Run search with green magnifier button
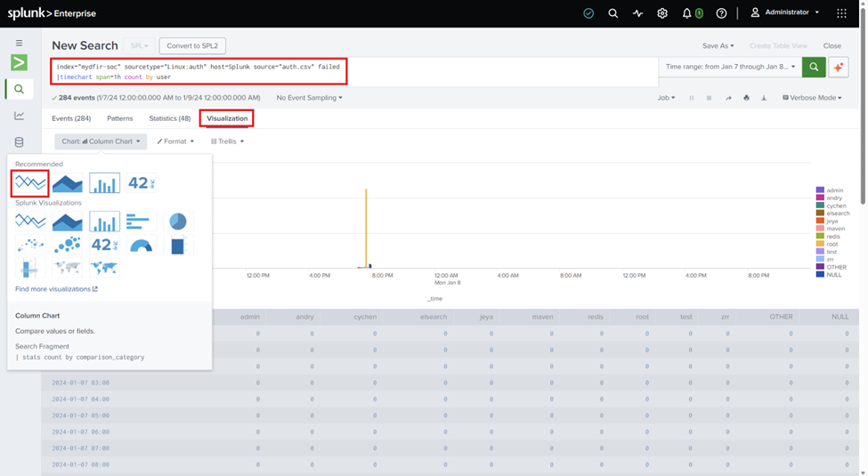Viewport: 868px width, 476px height. pos(814,67)
